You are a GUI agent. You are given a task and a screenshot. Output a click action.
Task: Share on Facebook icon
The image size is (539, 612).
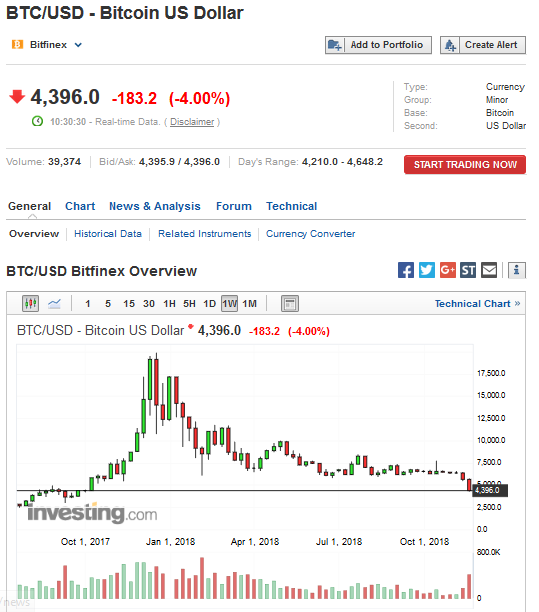406,270
